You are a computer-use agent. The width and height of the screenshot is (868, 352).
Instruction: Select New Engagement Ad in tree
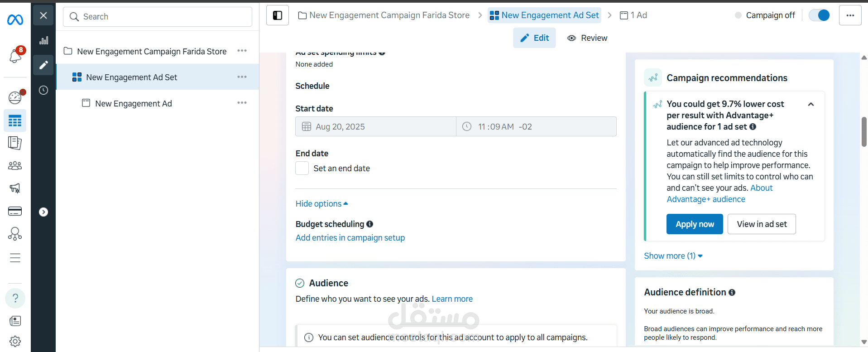(134, 104)
